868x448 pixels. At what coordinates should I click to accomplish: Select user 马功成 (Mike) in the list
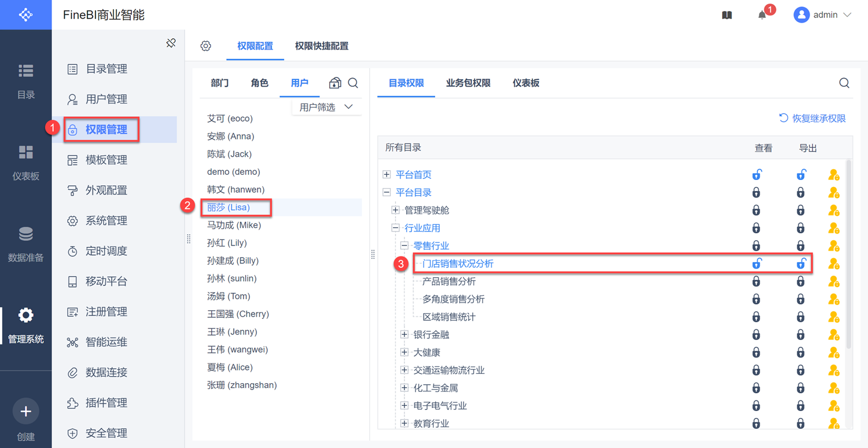pos(234,225)
